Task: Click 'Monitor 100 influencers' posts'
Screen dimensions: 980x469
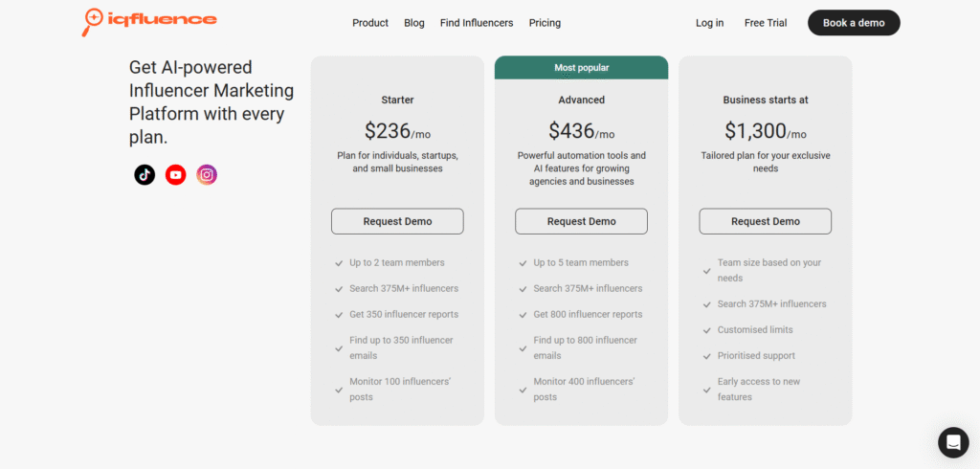Action: coord(400,389)
